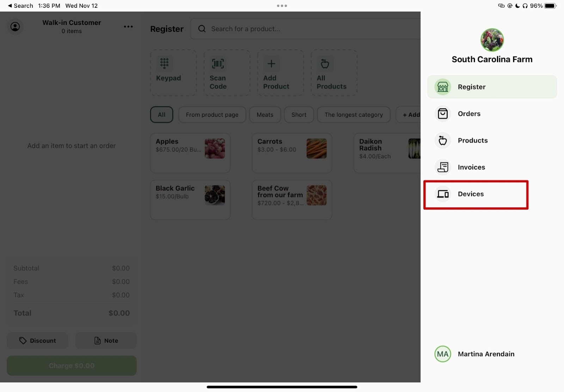Focus the product search field
The image size is (564, 392).
point(303,29)
